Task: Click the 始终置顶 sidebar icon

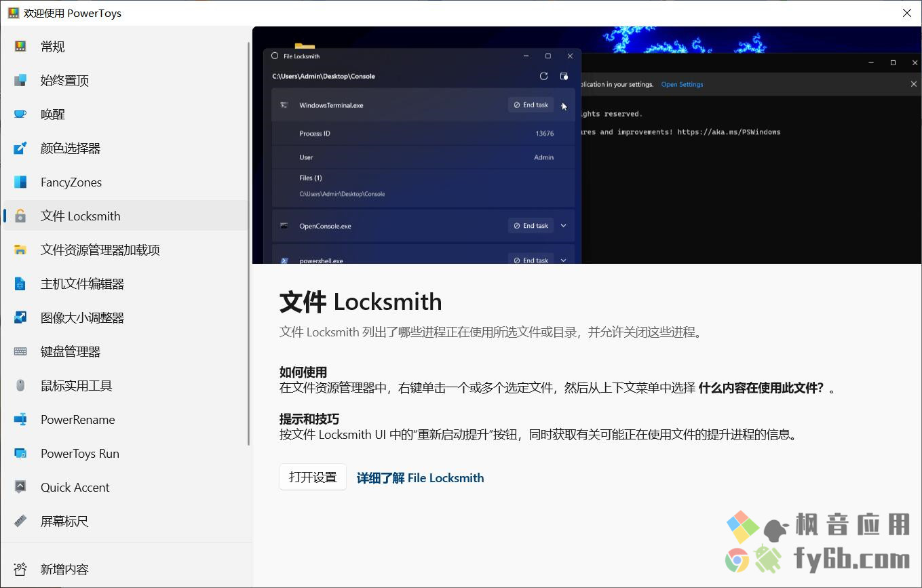Action: pos(20,81)
